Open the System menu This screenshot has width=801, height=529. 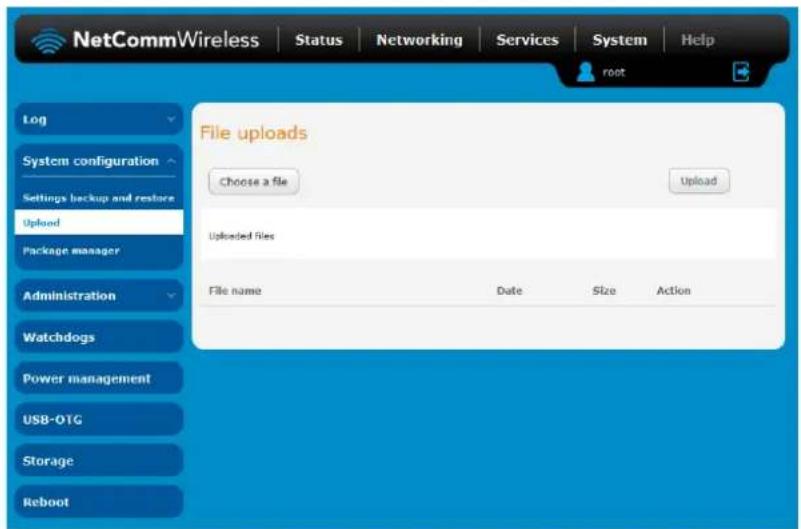coord(620,40)
